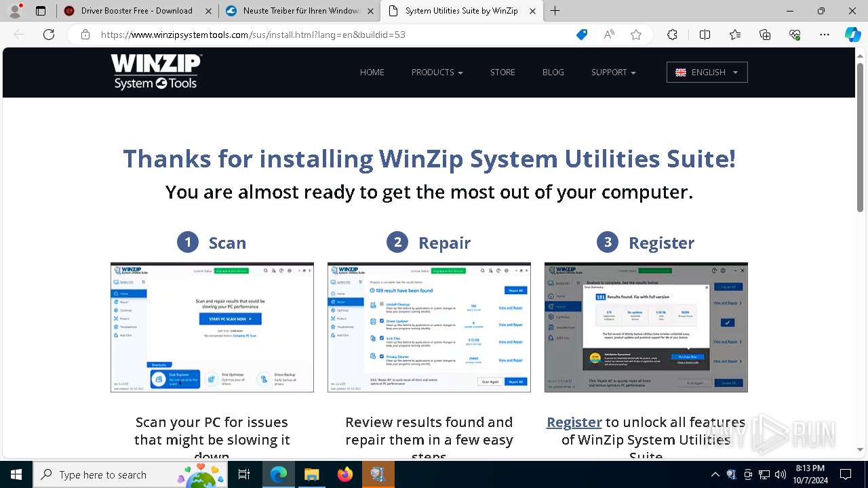Open the volume icon in system tray
Screen dimensions: 868x488
click(x=780, y=474)
